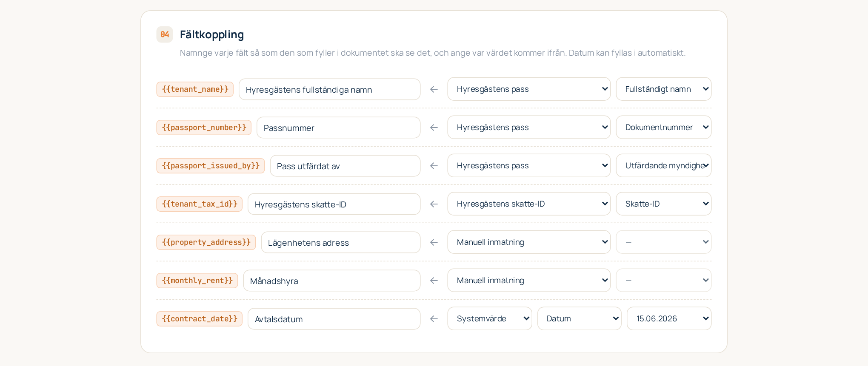Click the 'Avtalsdatum' input field

(x=334, y=319)
